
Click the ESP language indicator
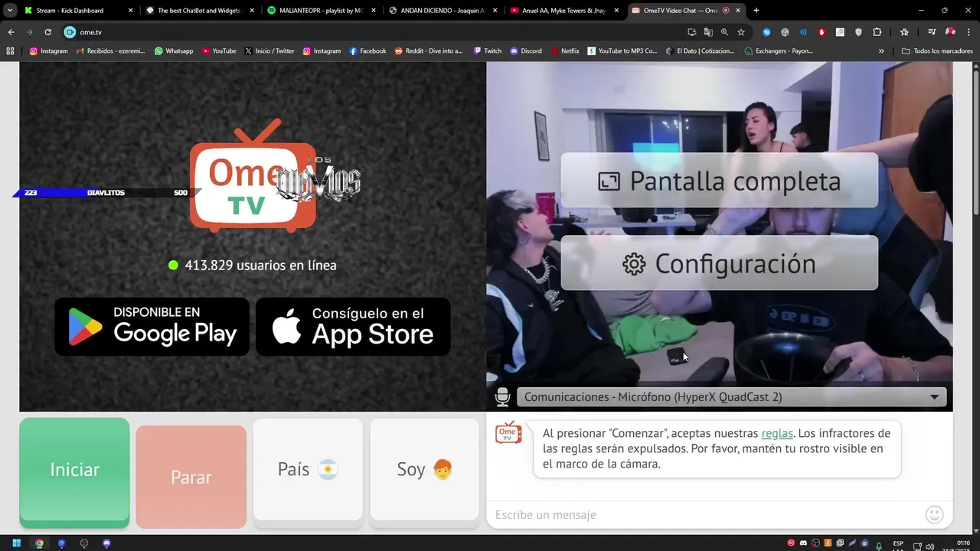tap(898, 545)
